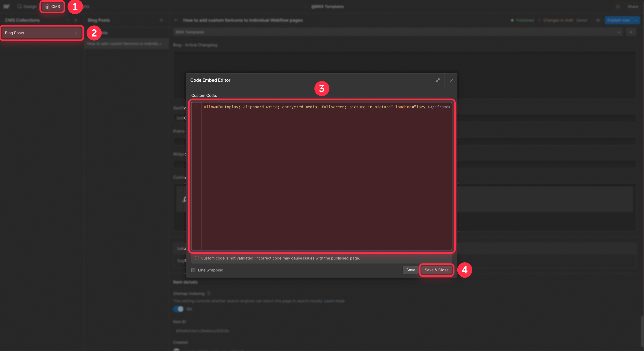Click the plus icon at the field row's right
644x351 pixels.
click(631, 32)
